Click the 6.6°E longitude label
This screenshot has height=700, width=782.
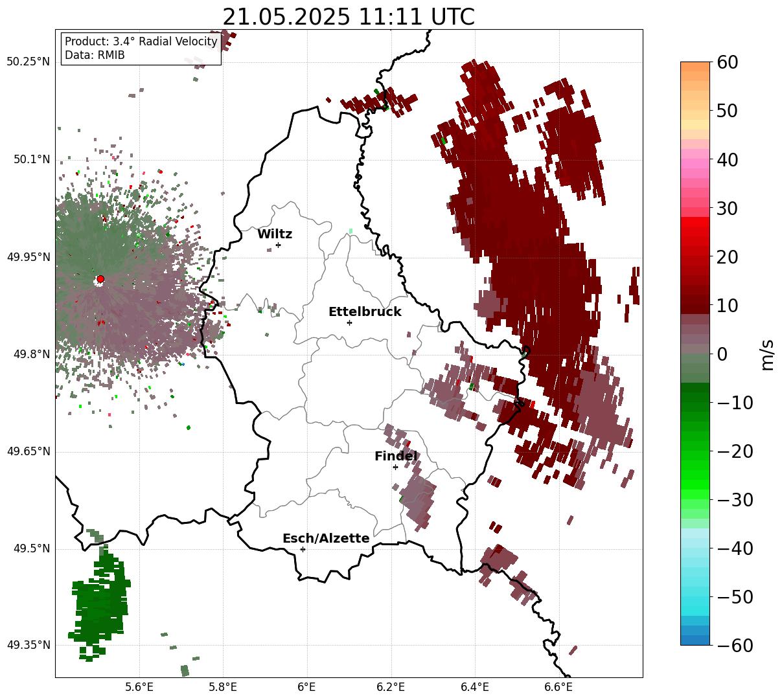coord(558,687)
